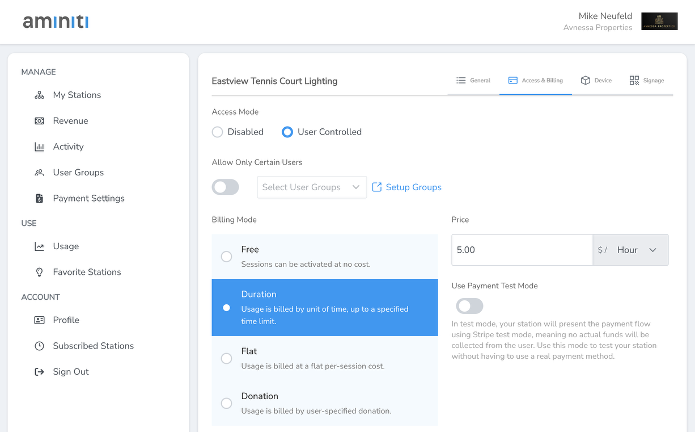Image resolution: width=696 pixels, height=432 pixels.
Task: Click the Revenue cash icon
Action: (x=40, y=121)
